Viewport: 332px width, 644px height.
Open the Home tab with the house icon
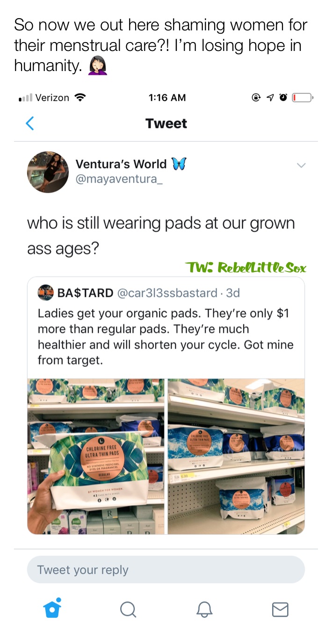point(52,608)
